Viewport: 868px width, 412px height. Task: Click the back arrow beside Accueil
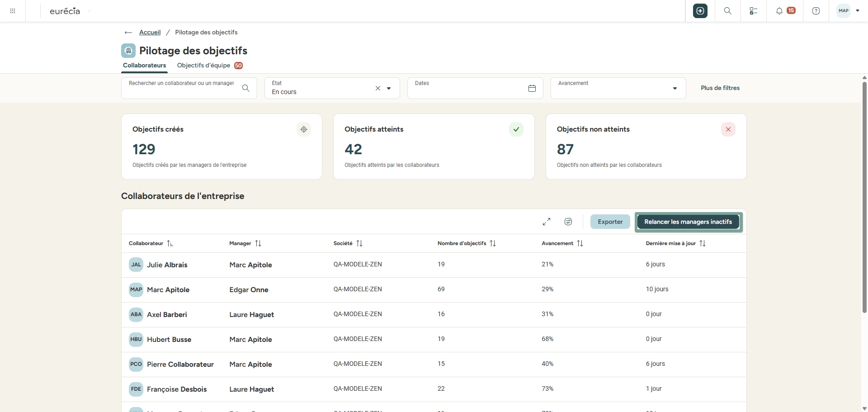tap(128, 33)
